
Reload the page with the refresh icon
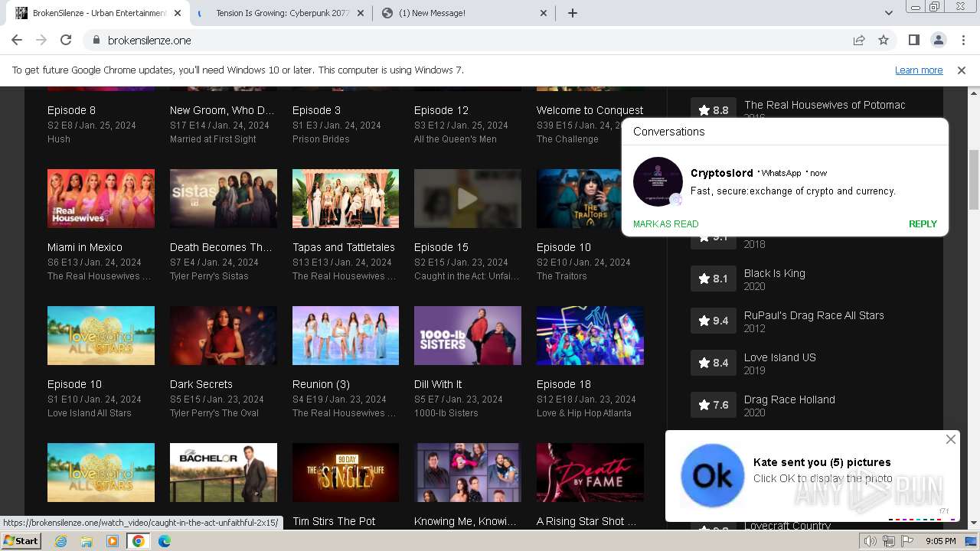[66, 40]
